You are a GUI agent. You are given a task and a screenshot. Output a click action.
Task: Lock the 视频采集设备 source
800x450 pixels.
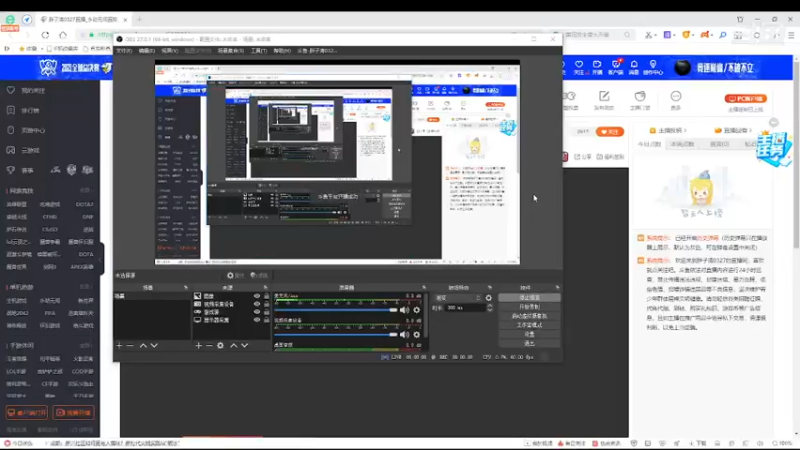pos(266,304)
